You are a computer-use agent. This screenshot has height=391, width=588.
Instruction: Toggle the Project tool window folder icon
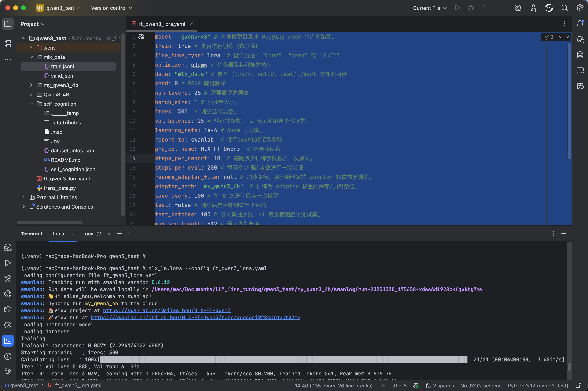point(8,24)
